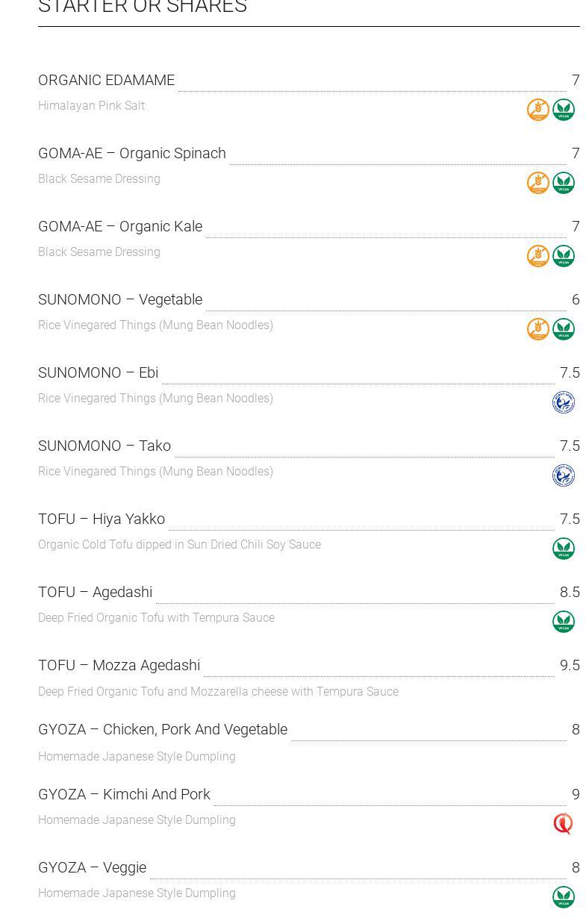The height and width of the screenshot is (924, 586).
Task: Click the STARTER OR SHARES section heading
Action: pyautogui.click(x=143, y=7)
